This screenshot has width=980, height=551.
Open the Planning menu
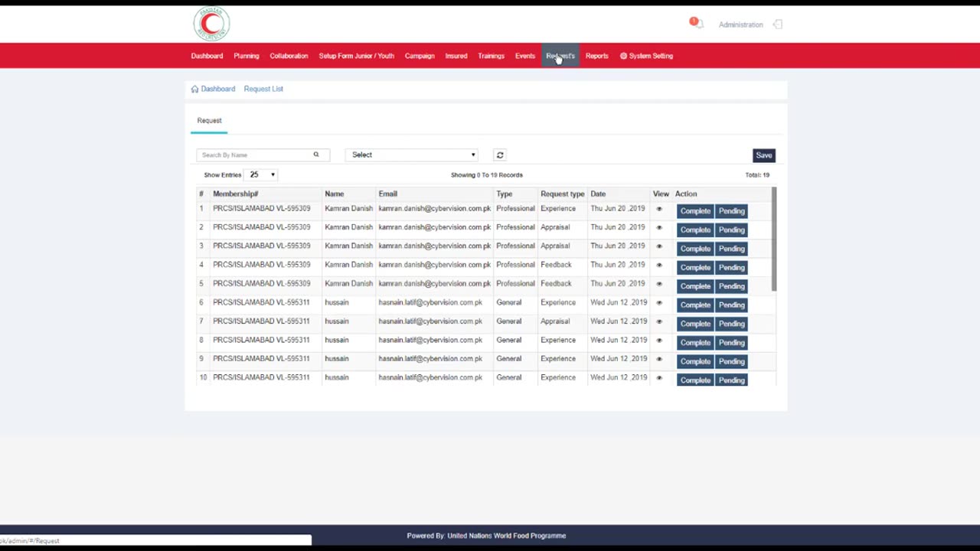pyautogui.click(x=247, y=56)
